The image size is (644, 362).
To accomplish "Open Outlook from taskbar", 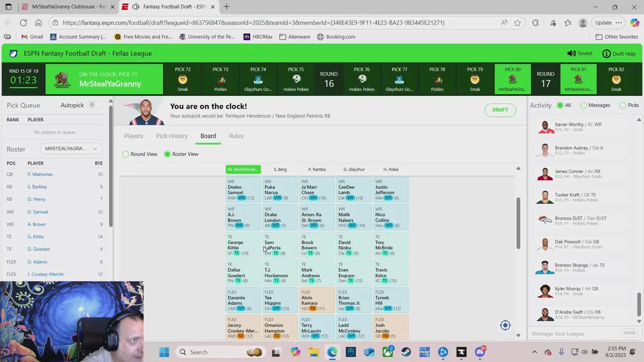I will pyautogui.click(x=369, y=352).
